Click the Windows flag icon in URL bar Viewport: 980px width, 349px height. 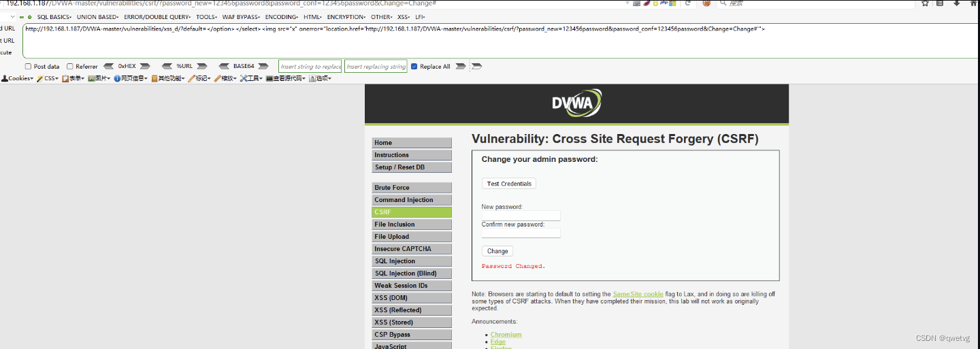point(672,3)
